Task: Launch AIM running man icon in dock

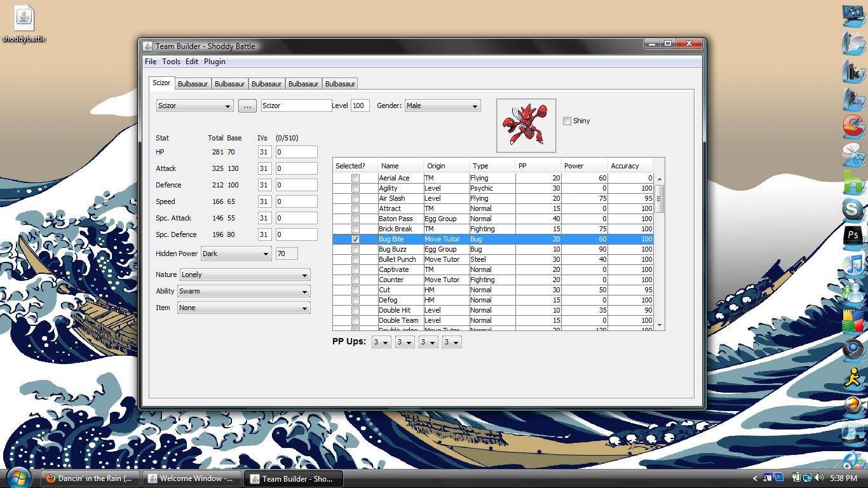Action: [853, 379]
